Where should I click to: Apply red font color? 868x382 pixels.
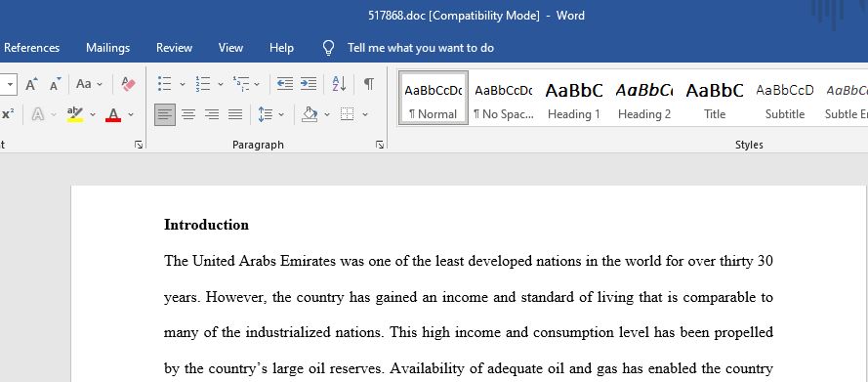coord(113,114)
